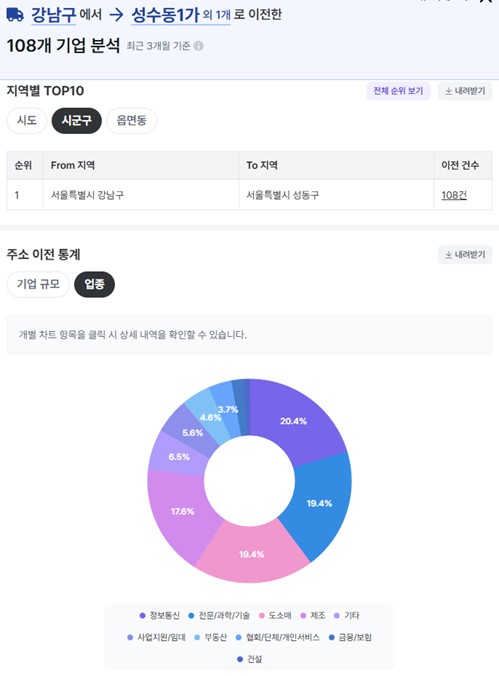Select the 시군구 tab
This screenshot has height=676, width=499.
click(x=77, y=120)
